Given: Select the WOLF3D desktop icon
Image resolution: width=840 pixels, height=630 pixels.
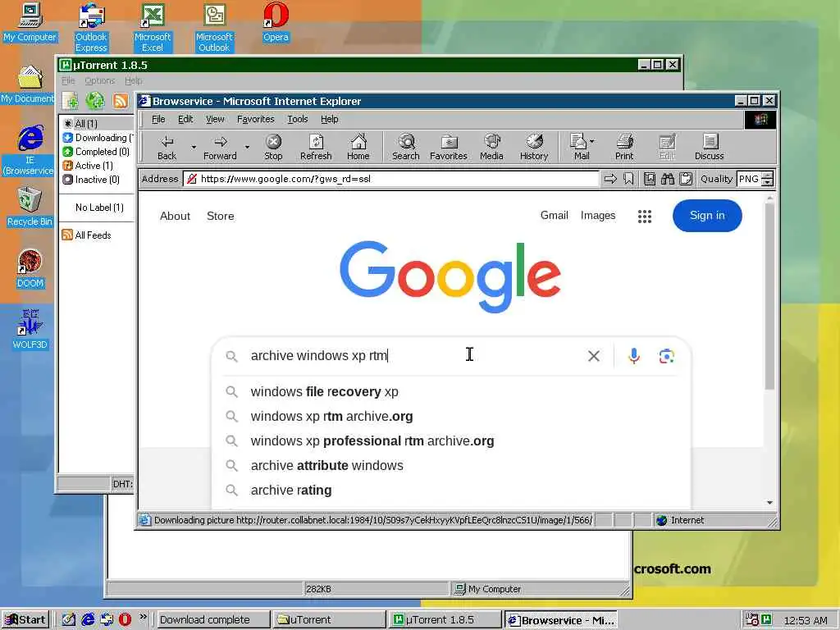Looking at the screenshot, I should point(30,330).
